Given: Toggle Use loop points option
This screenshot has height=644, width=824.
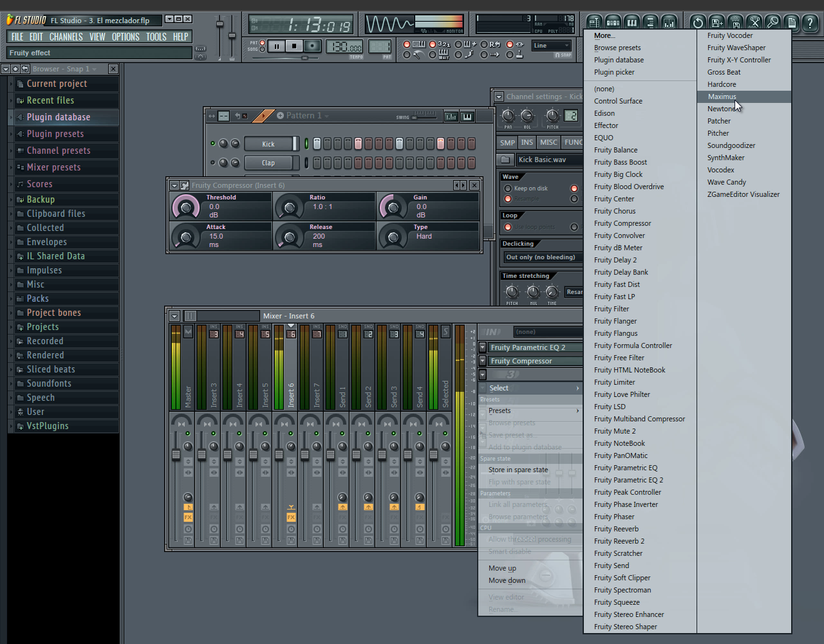Looking at the screenshot, I should 508,227.
